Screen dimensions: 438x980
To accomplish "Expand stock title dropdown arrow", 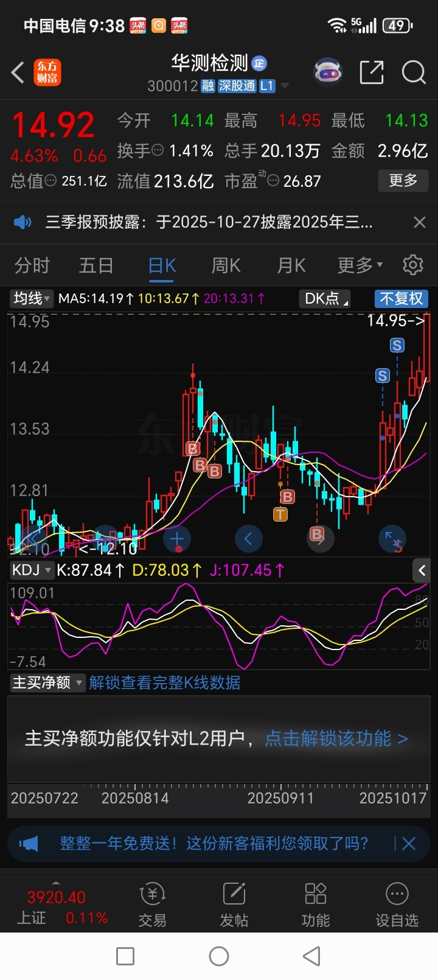I will [x=285, y=86].
